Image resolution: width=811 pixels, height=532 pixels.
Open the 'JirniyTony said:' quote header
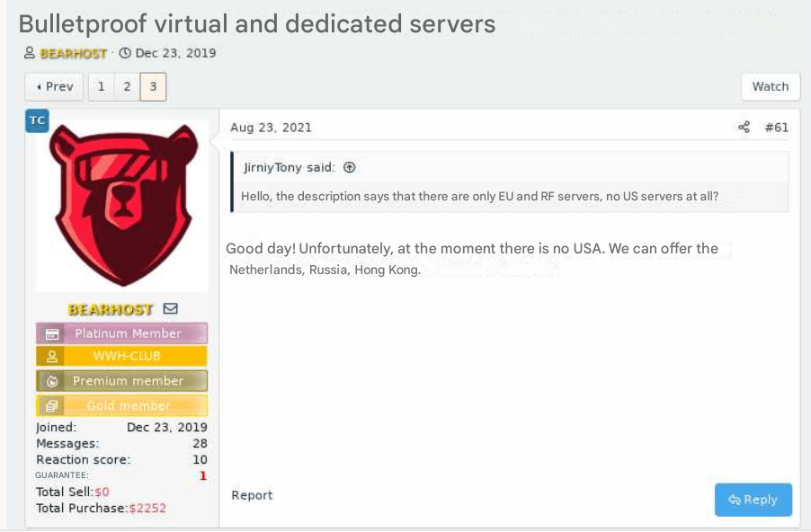[x=290, y=167]
